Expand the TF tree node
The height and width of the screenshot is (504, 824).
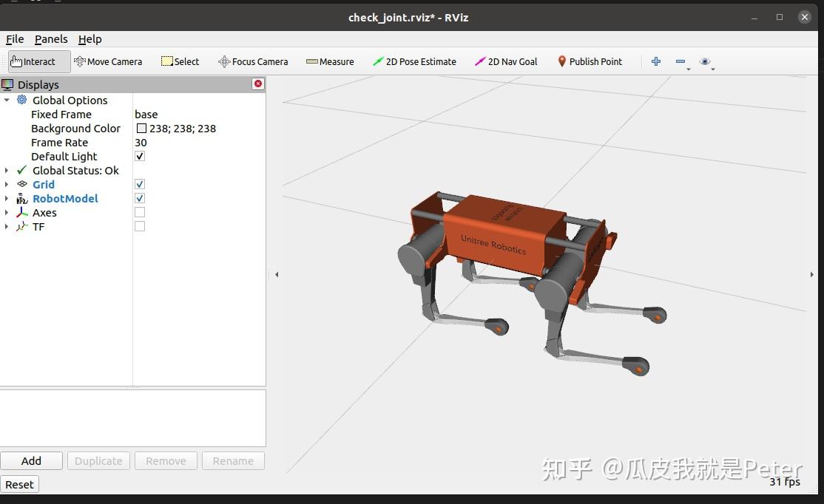pos(7,226)
